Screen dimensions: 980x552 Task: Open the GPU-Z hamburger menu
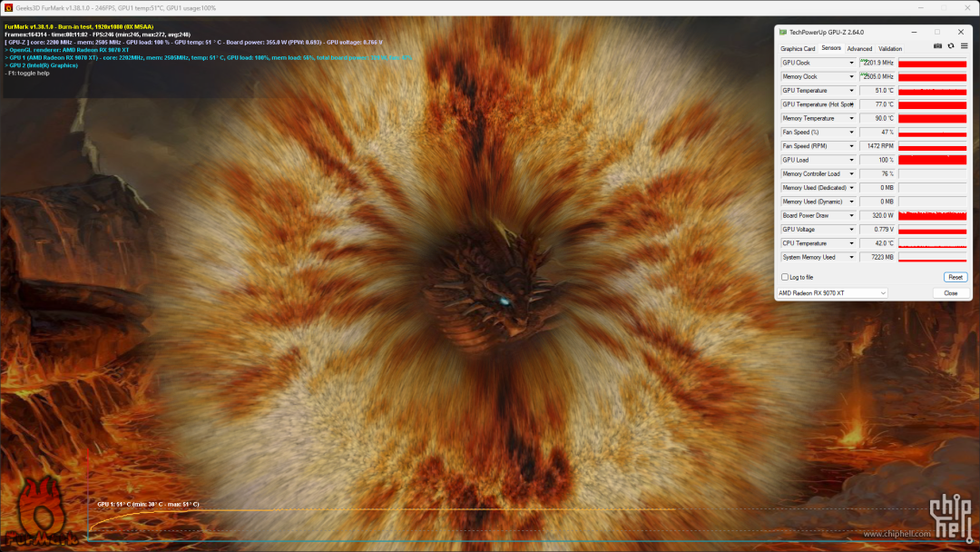965,46
